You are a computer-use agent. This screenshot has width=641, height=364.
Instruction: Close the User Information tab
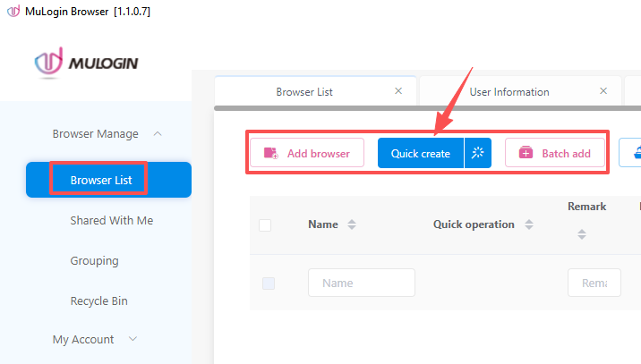click(603, 91)
